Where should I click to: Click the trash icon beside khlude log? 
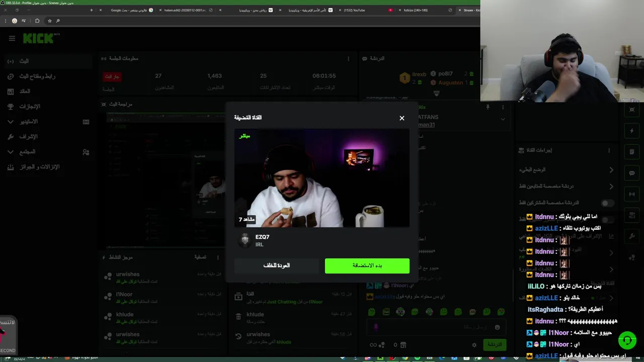tap(238, 316)
